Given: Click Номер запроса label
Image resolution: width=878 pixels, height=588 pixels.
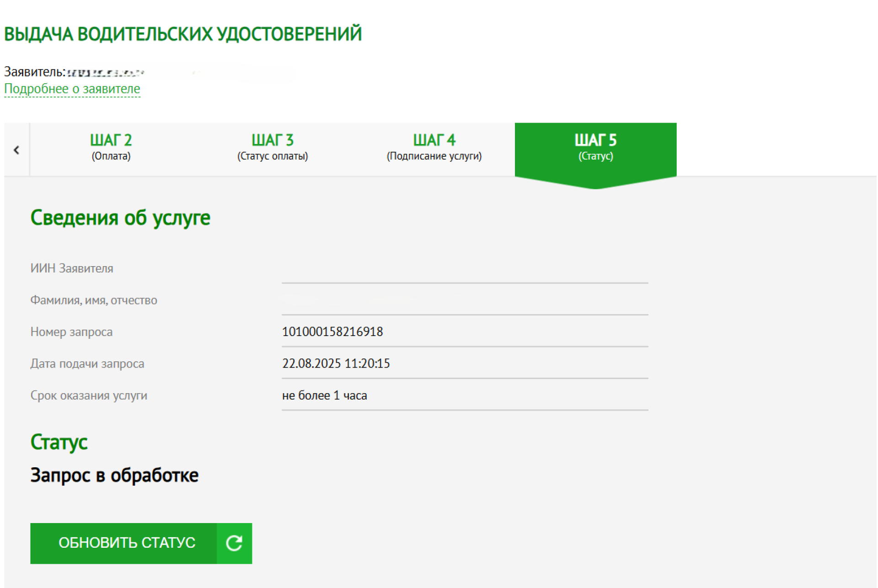Looking at the screenshot, I should click(71, 332).
